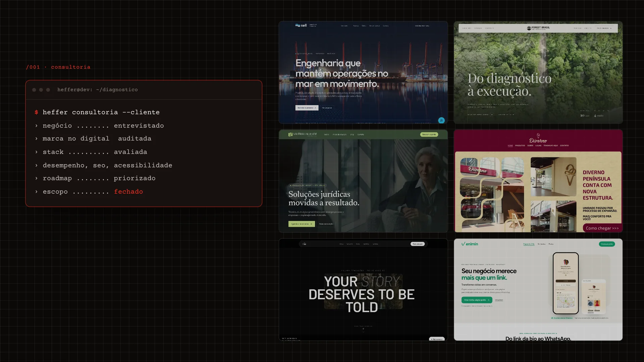Screen dimensions: 644x362
Task: Click the green 'Agende' button on law site
Action: [x=302, y=224]
